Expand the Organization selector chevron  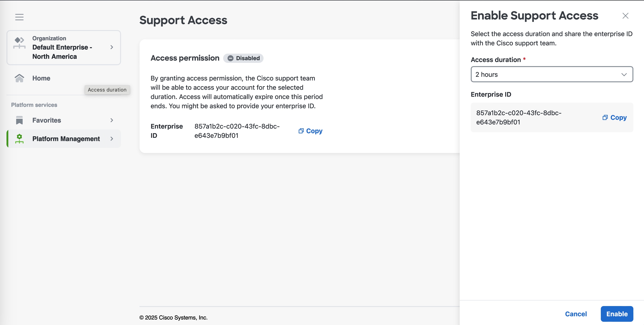point(112,47)
